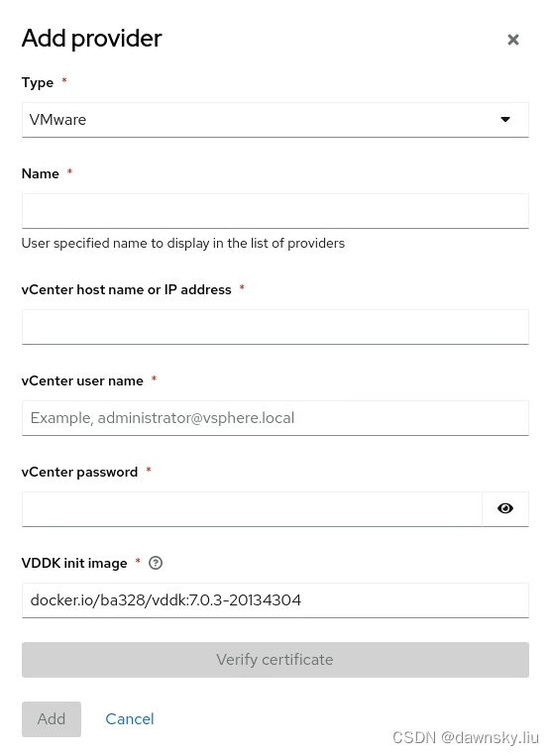Click the vCenter host name or IP address label
Image resolution: width=553 pixels, height=756 pixels.
coord(126,289)
